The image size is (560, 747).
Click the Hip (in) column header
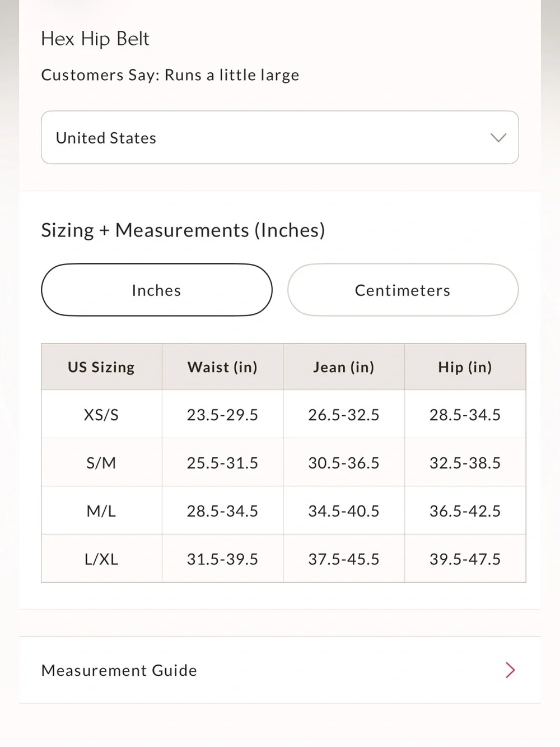pos(465,367)
